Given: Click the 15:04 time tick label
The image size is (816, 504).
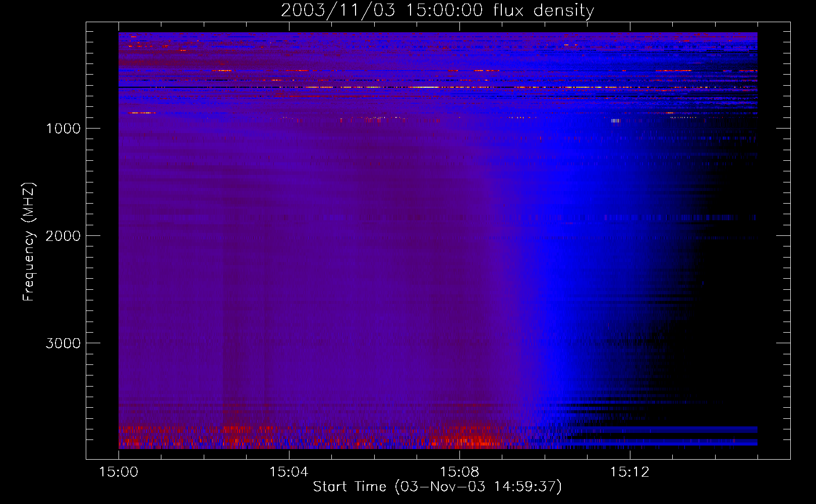Looking at the screenshot, I should click(x=288, y=472).
